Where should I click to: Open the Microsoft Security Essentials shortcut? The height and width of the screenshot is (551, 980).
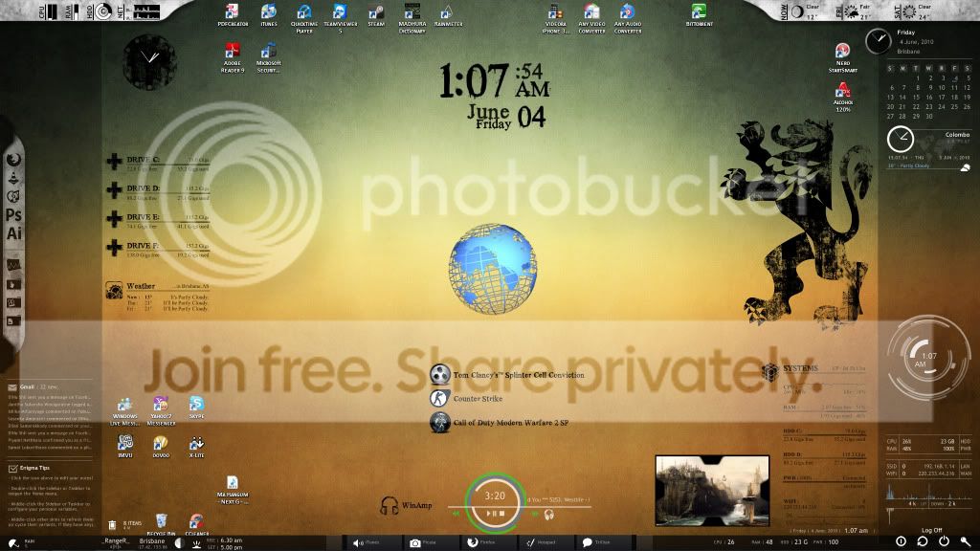(269, 57)
